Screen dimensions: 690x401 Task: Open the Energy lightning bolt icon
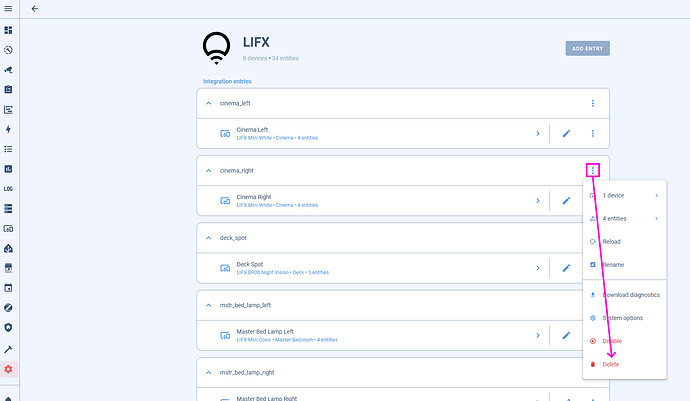coord(8,129)
